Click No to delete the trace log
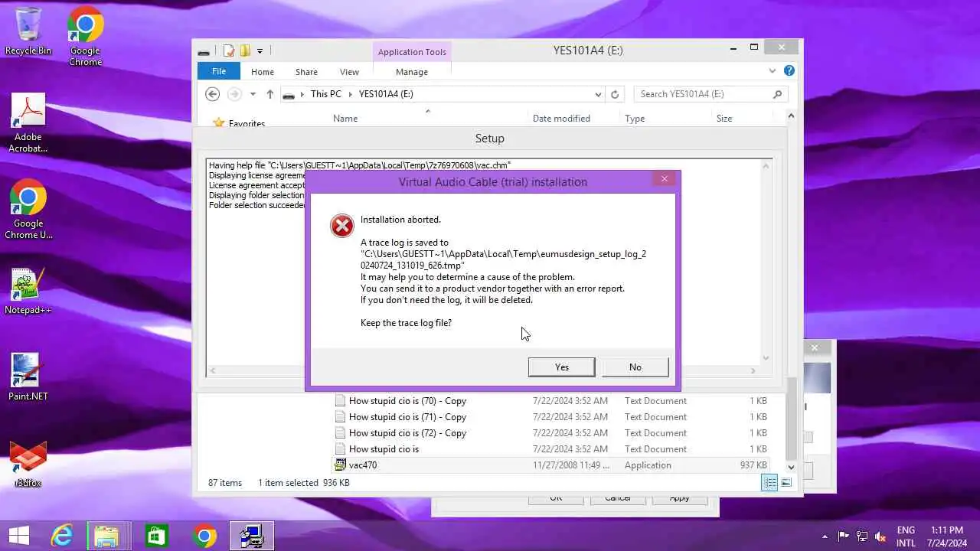The height and width of the screenshot is (551, 980). (x=635, y=367)
